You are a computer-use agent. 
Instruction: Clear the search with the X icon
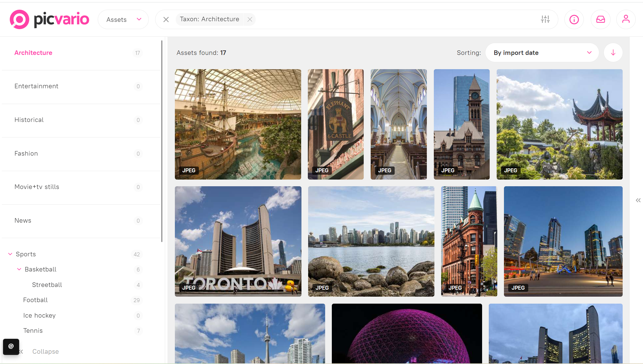166,19
